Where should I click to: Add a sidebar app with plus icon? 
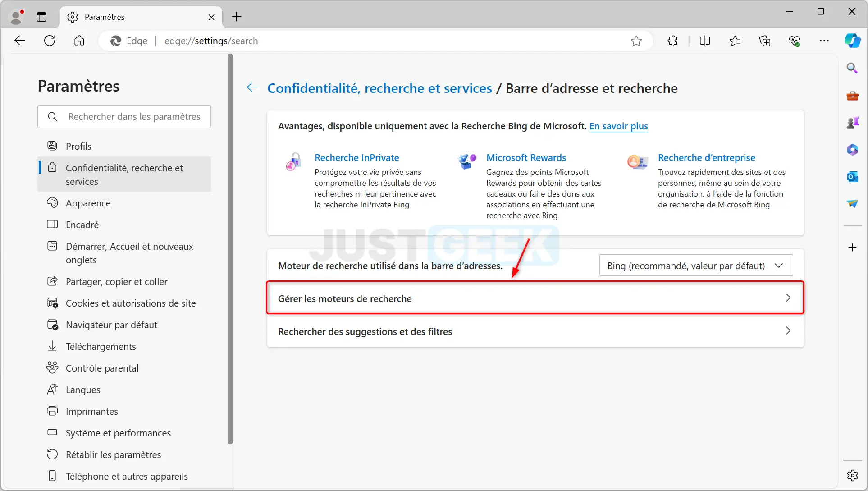tap(852, 248)
